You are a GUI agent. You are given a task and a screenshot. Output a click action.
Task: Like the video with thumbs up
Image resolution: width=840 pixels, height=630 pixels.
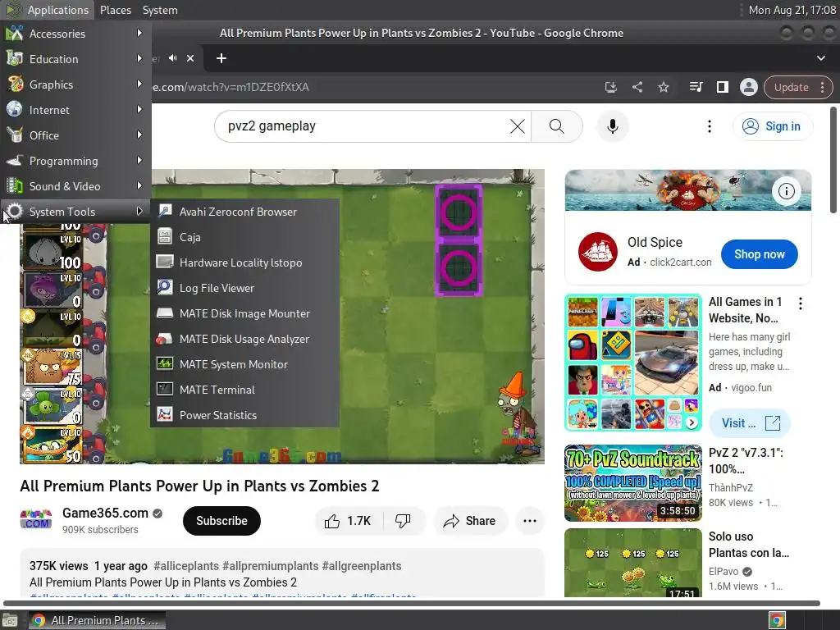coord(348,521)
